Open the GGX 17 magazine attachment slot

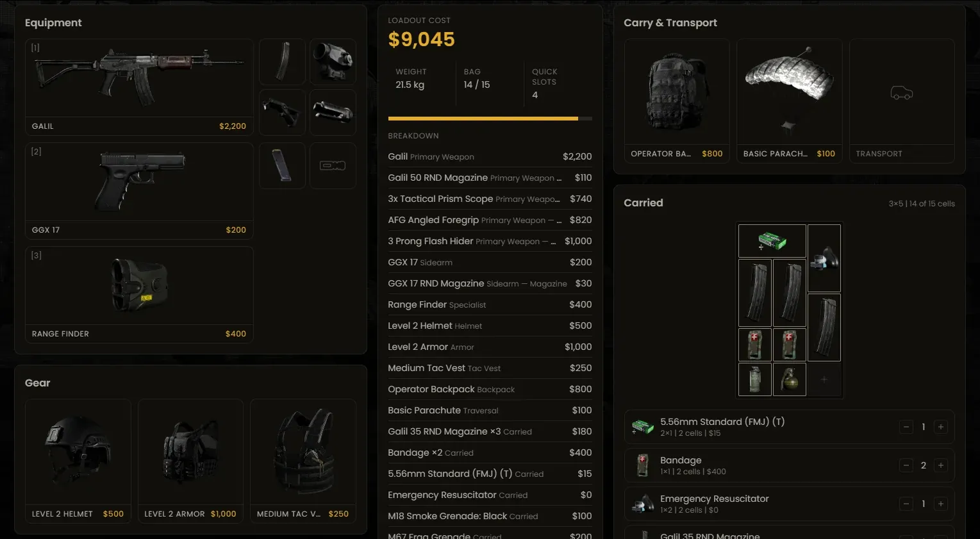tap(282, 165)
